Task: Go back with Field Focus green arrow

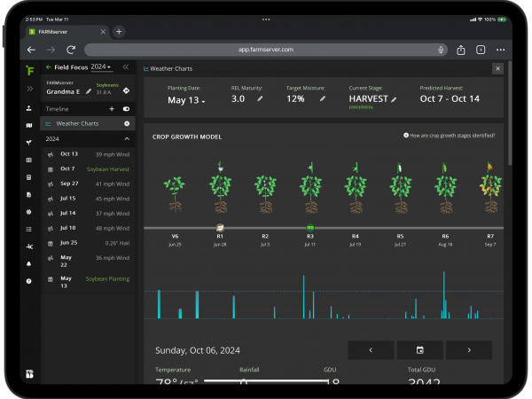Action: [x=48, y=67]
